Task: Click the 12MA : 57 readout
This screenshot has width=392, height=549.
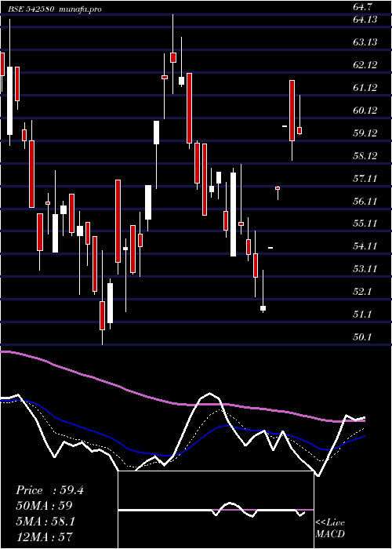Action: 44,536
